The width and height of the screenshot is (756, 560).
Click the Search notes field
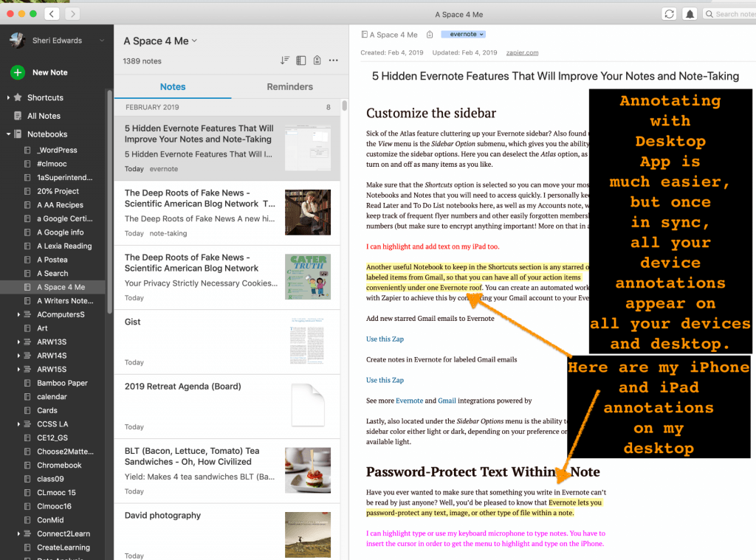pos(729,14)
